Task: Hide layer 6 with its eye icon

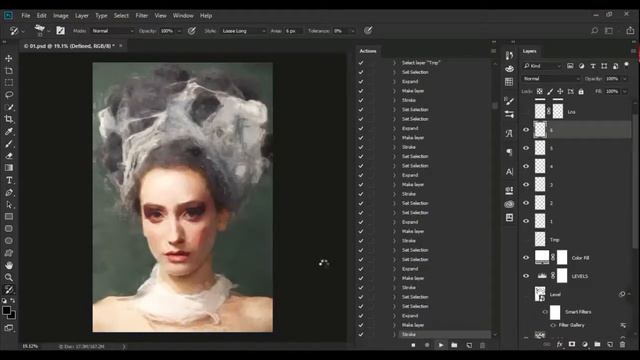Action: 526,130
